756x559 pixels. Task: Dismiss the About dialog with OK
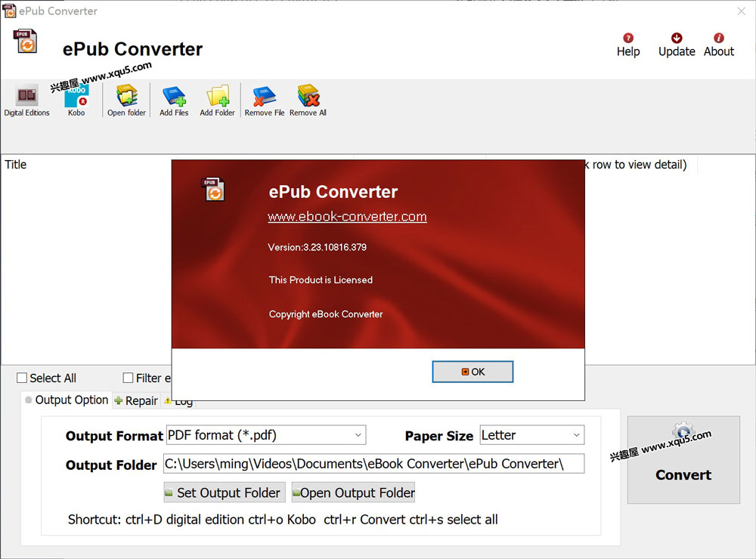click(x=472, y=372)
